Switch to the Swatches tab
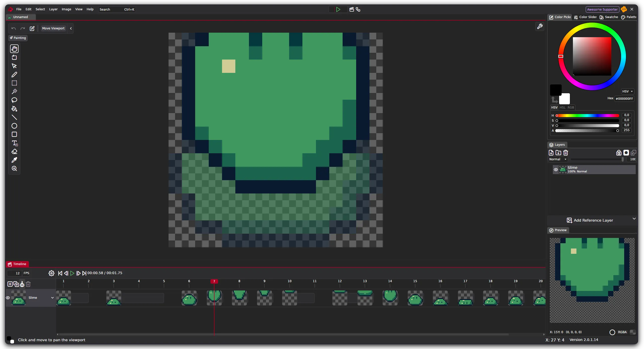This screenshot has width=644, height=349. 609,17
